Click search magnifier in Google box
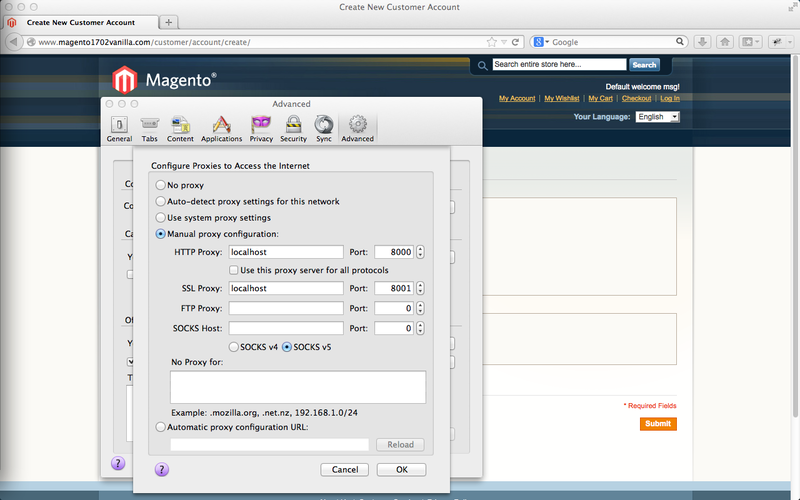The image size is (800, 500). pos(680,42)
